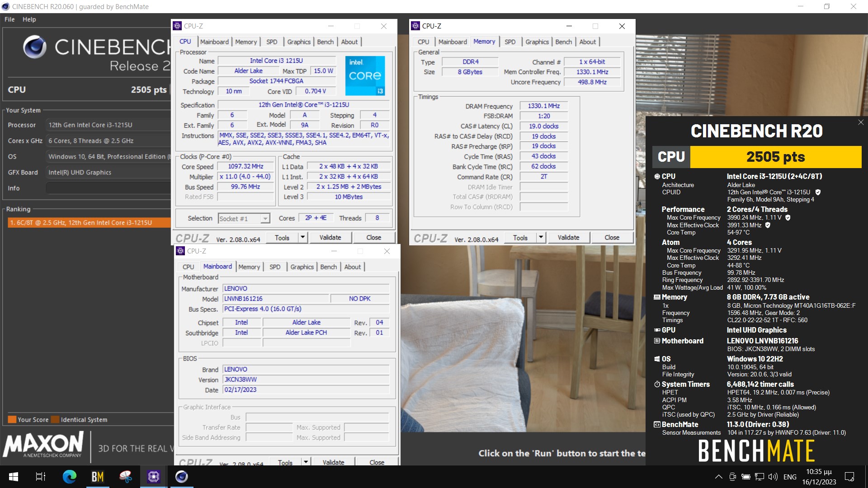Open volume control in system tray
The image size is (868, 488).
[773, 477]
